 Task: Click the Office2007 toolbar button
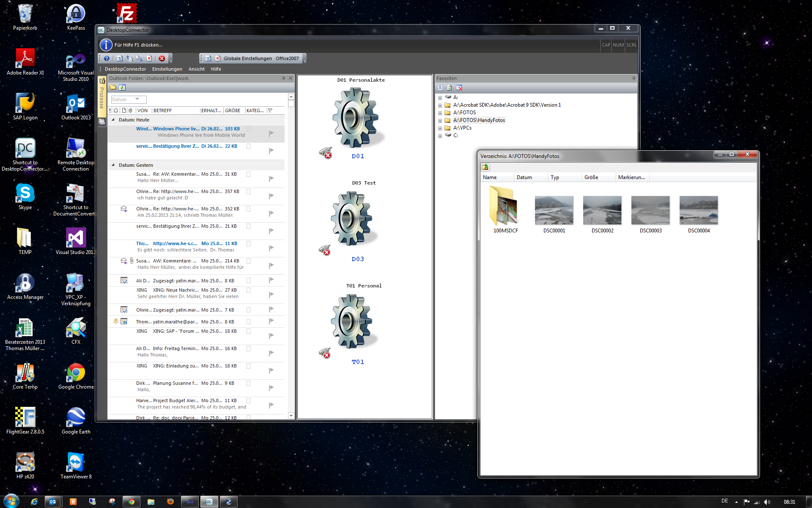287,58
